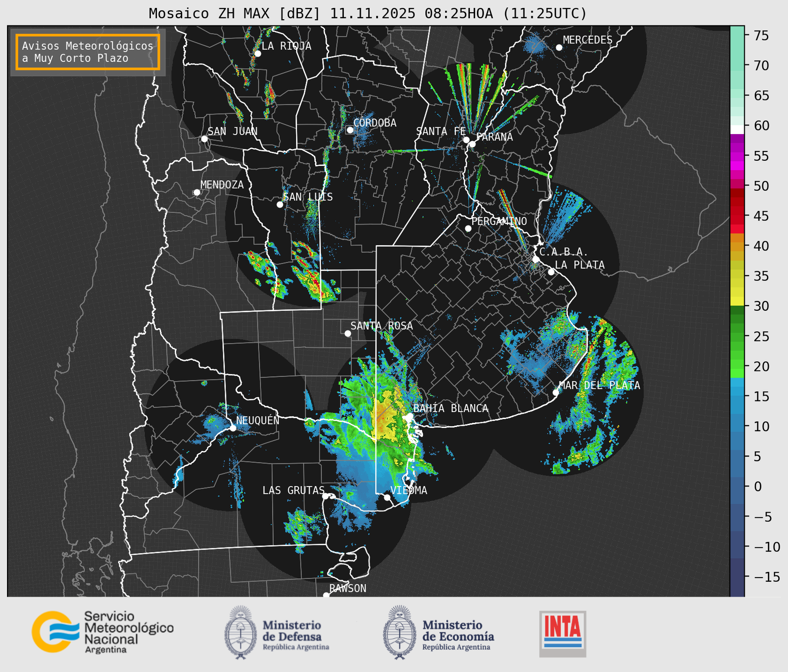Click the NEUQUÉN map label
The height and width of the screenshot is (672, 788).
pos(258,421)
